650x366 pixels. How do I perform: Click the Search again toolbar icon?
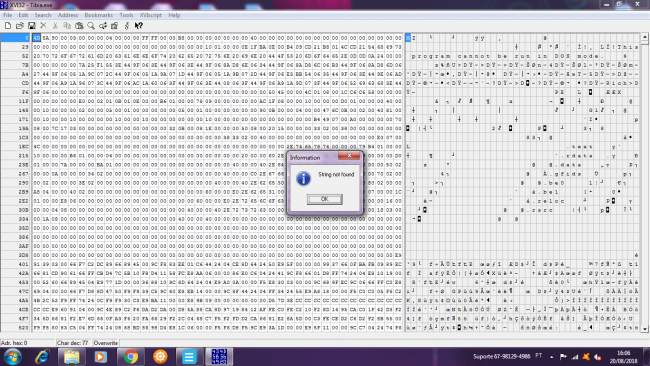coord(103,26)
